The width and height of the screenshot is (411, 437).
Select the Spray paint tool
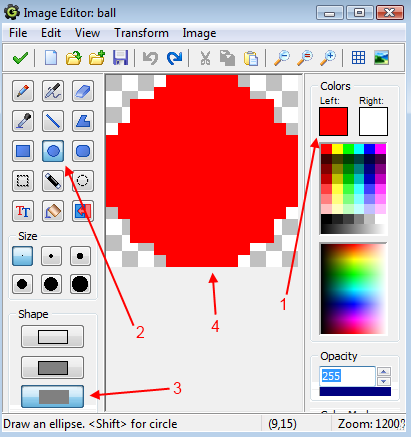tap(53, 91)
